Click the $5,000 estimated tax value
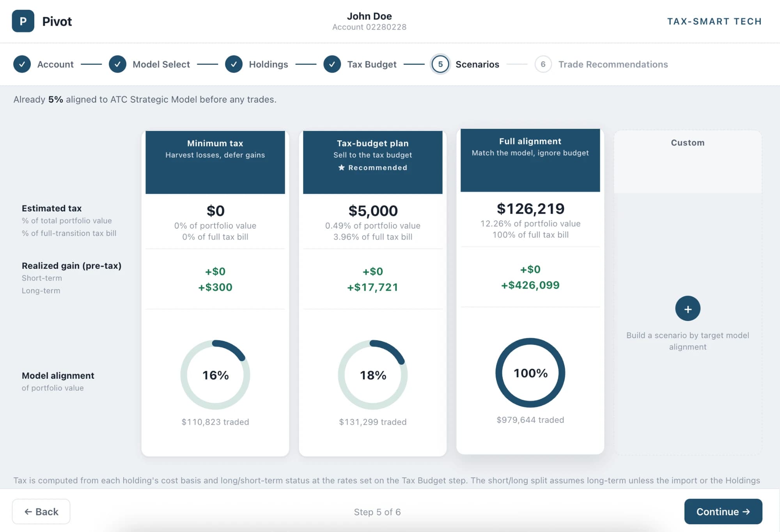The width and height of the screenshot is (780, 532). [373, 211]
